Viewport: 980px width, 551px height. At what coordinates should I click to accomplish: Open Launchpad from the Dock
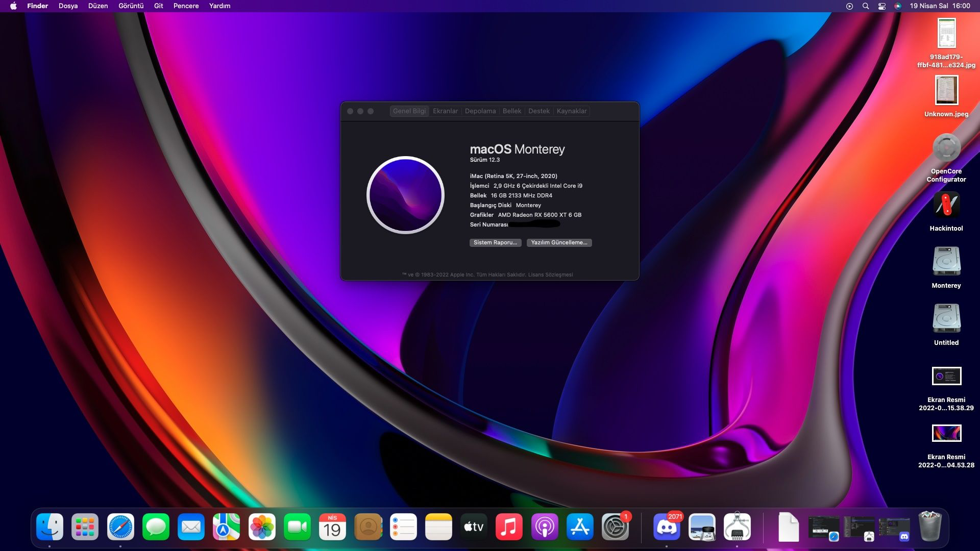85,527
